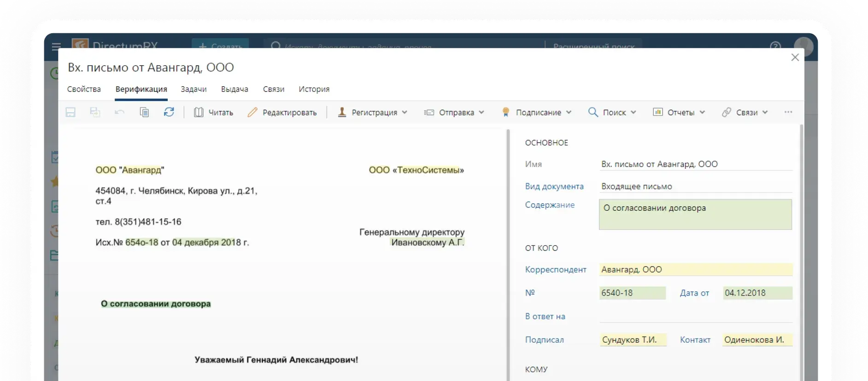The height and width of the screenshot is (381, 868).
Task: Click the help question mark icon
Action: click(775, 46)
